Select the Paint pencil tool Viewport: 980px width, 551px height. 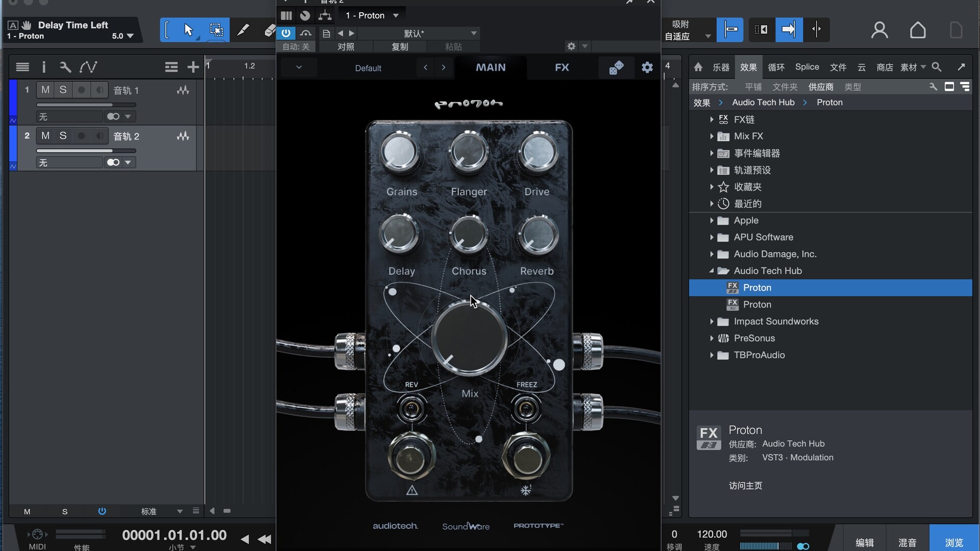click(x=243, y=30)
